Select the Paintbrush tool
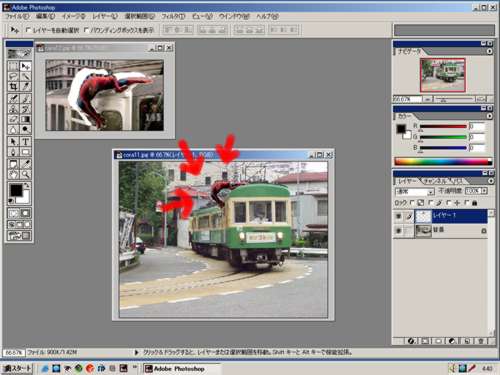 [25, 98]
